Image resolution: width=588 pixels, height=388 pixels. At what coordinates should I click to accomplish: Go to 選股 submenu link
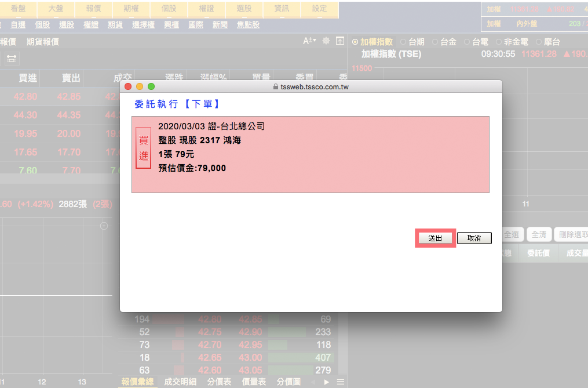tap(67, 25)
